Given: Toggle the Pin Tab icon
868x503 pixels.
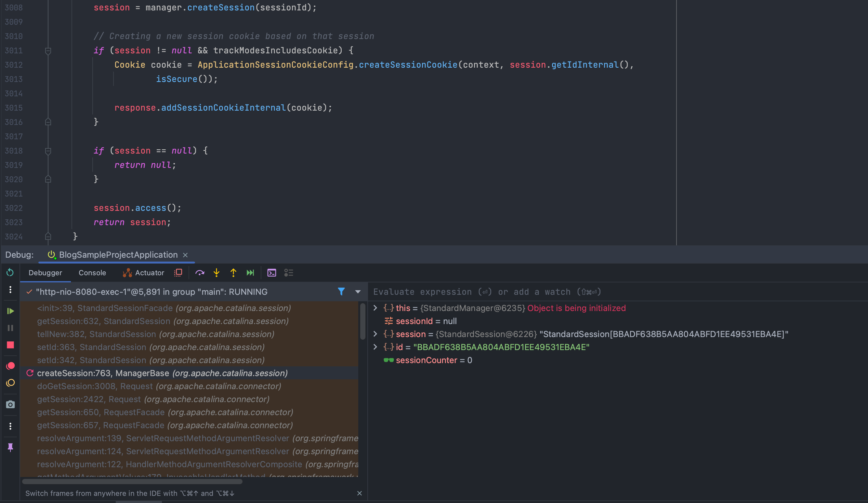Looking at the screenshot, I should click(10, 447).
